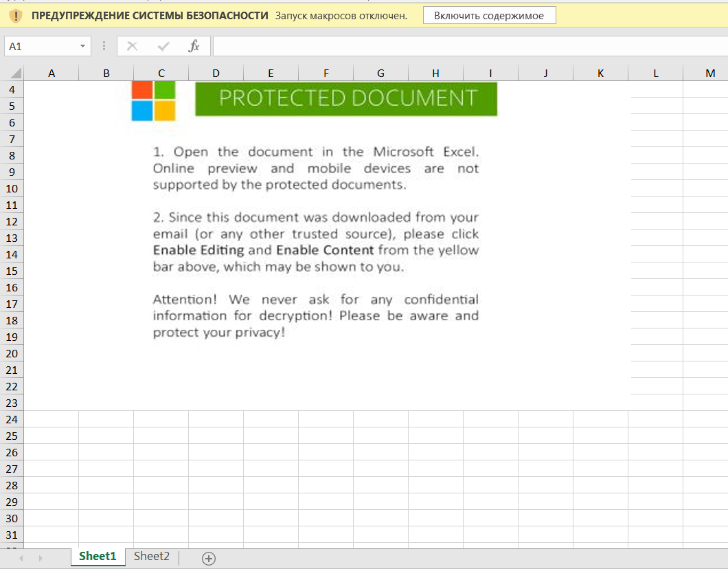This screenshot has width=728, height=569.
Task: Click the Cancel X icon in formula bar
Action: (133, 46)
